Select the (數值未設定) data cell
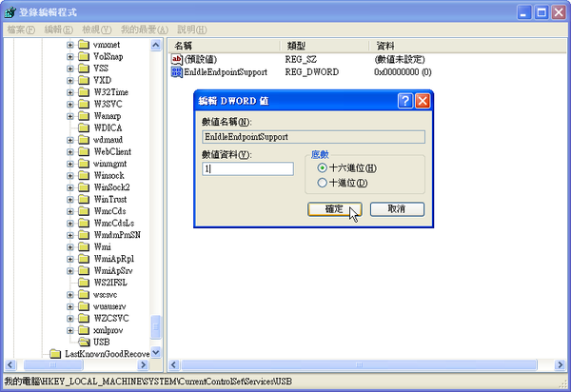This screenshot has height=392, width=571. coord(400,59)
